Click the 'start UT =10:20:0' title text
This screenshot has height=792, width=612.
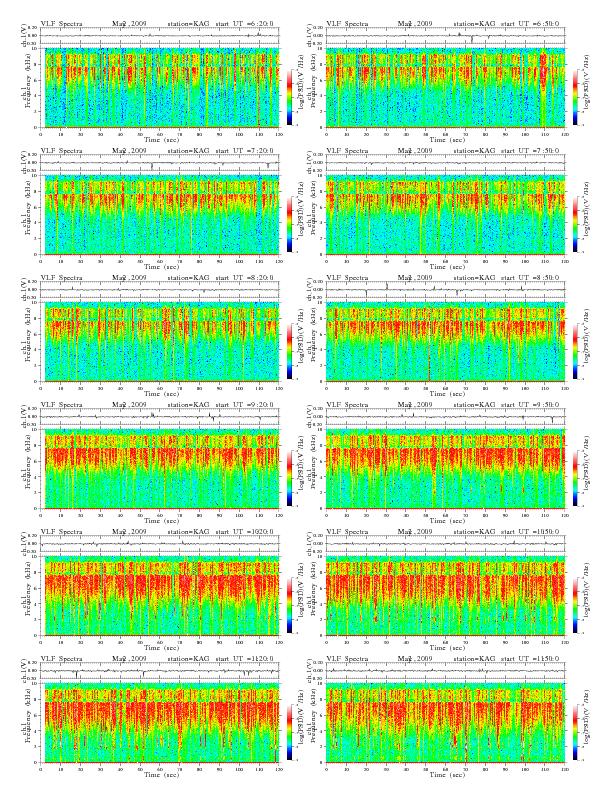coord(244,532)
